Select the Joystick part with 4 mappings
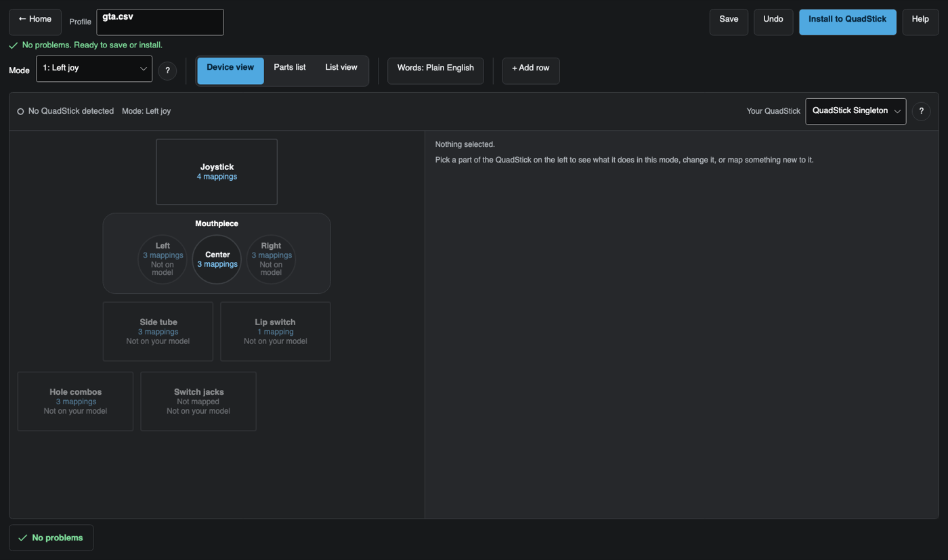The width and height of the screenshot is (948, 560). coord(217,172)
